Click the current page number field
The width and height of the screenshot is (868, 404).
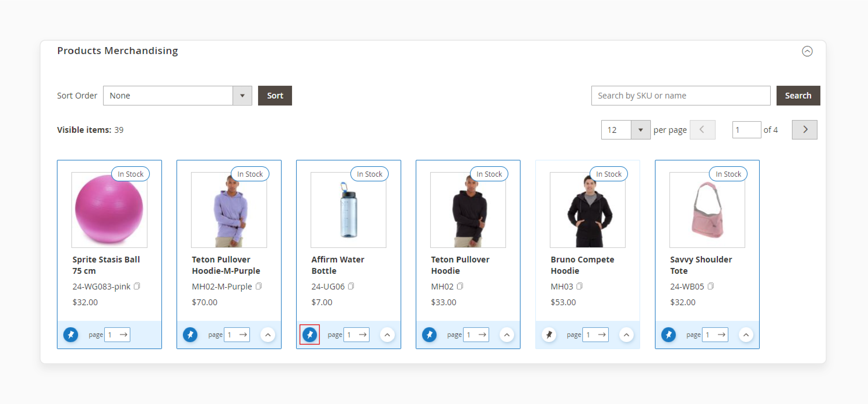746,130
